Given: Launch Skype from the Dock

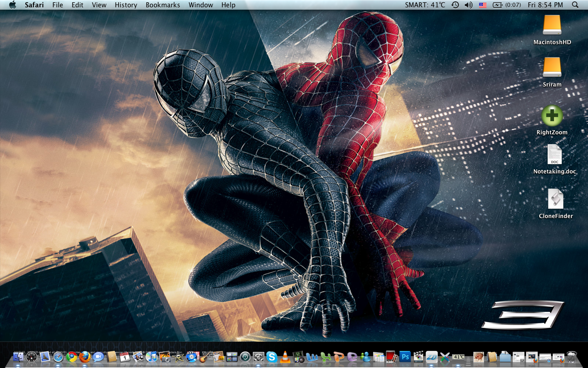Looking at the screenshot, I should coord(272,356).
